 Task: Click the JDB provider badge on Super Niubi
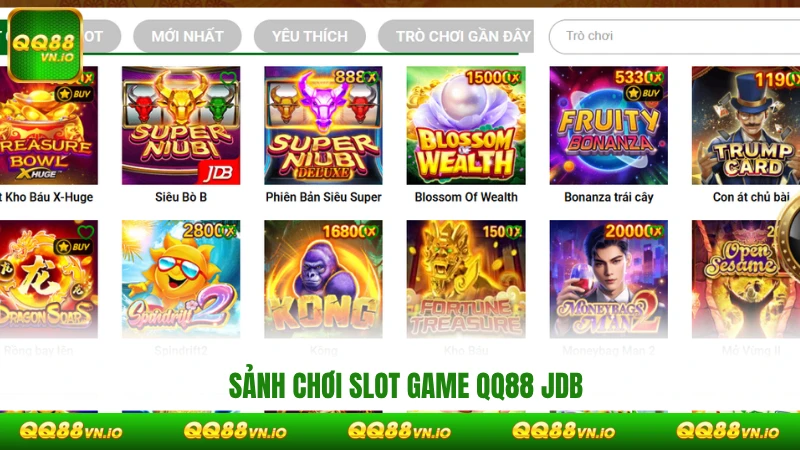point(220,173)
